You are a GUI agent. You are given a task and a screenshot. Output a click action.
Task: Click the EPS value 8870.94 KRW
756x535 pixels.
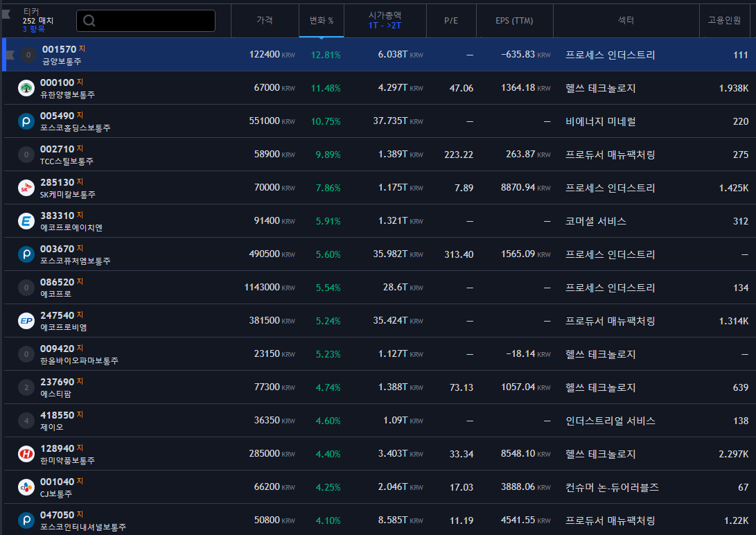(525, 188)
